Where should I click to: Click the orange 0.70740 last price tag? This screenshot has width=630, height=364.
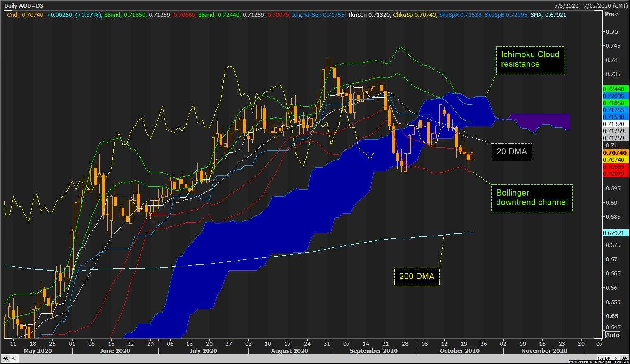[616, 153]
